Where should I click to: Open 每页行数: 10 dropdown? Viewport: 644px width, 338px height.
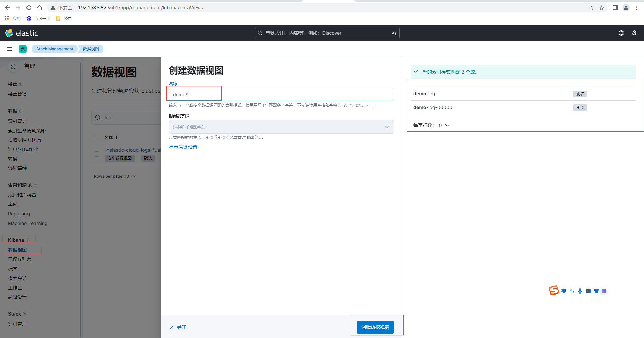pos(431,125)
